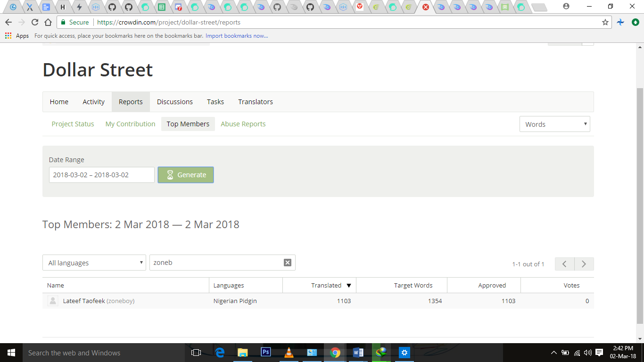The image size is (644, 362).
Task: Go back to the previous page
Action: click(8, 22)
